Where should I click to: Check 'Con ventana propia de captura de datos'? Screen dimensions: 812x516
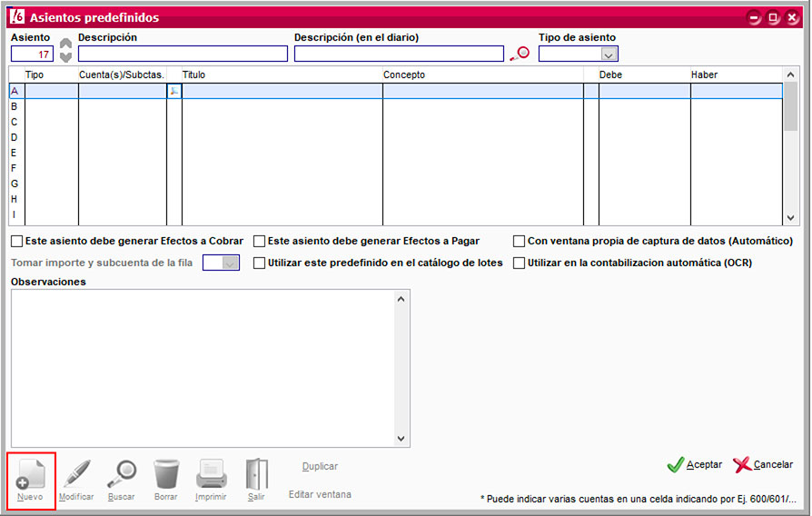(519, 241)
